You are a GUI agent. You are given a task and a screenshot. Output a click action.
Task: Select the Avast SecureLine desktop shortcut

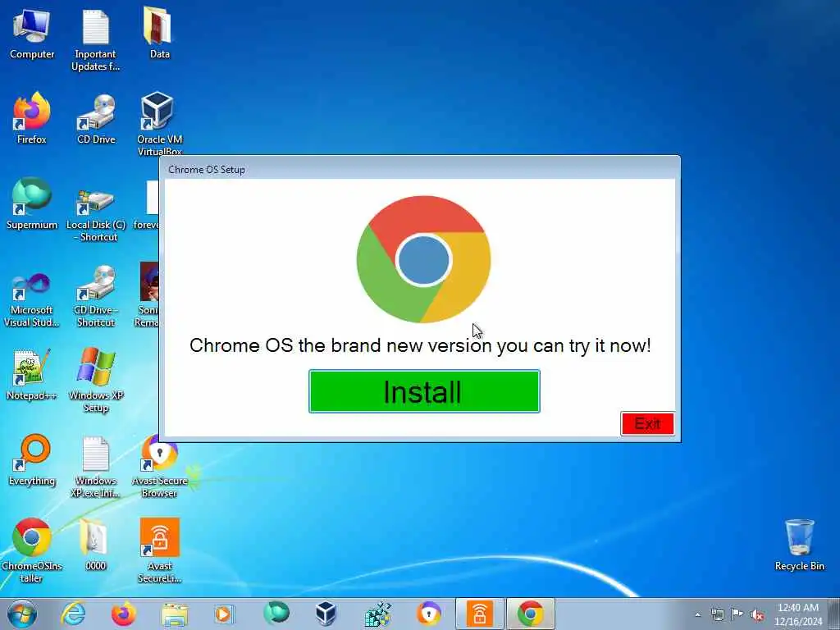[159, 550]
